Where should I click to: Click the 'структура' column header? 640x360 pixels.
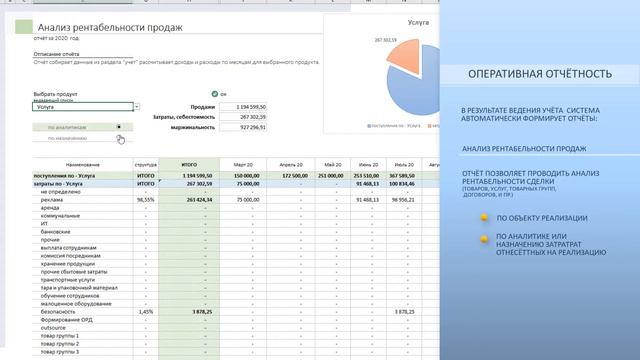pos(146,165)
